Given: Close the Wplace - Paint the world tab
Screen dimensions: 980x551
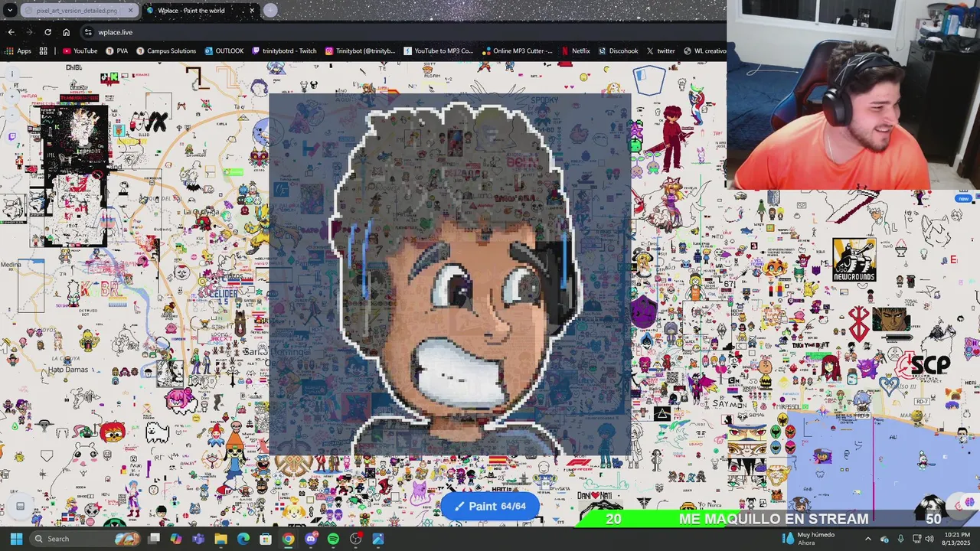Looking at the screenshot, I should coord(252,11).
